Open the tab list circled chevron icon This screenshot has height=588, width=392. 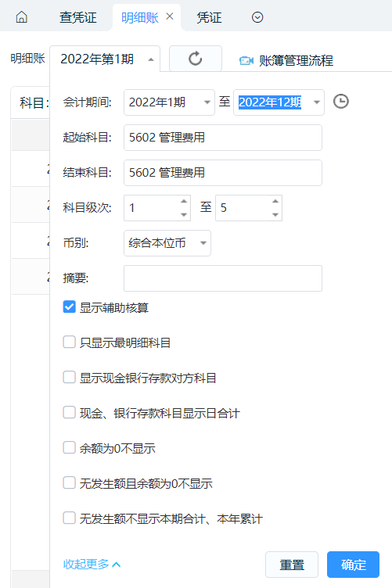pyautogui.click(x=257, y=17)
